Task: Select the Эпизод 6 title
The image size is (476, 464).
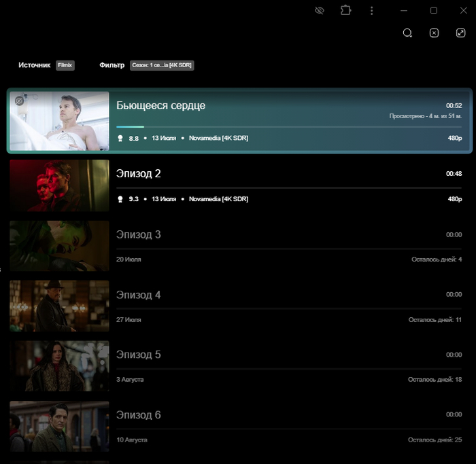Action: pyautogui.click(x=139, y=415)
